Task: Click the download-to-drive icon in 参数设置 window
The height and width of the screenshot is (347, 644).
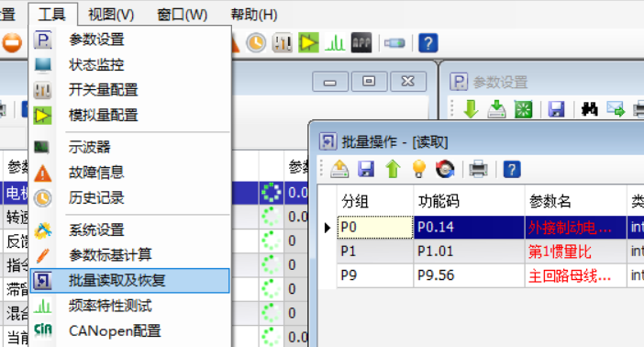Action: 497,109
